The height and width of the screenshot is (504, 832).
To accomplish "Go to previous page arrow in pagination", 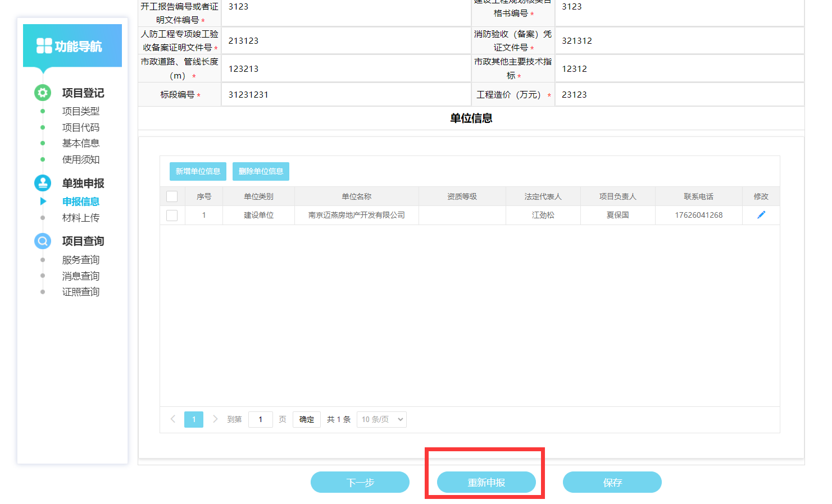I will tap(173, 419).
